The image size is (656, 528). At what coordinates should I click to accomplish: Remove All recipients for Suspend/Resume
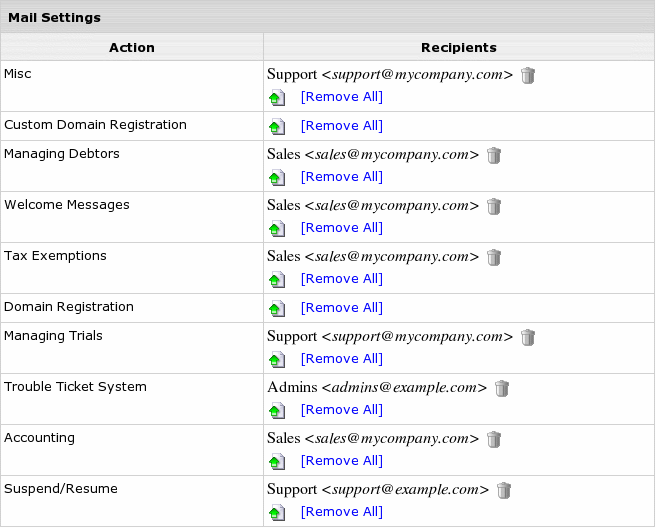click(341, 512)
